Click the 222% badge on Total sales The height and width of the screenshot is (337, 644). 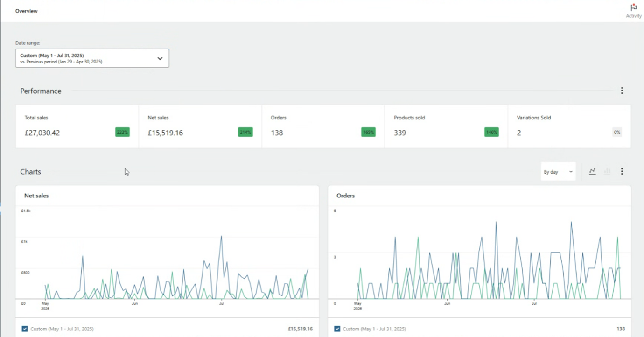(122, 133)
